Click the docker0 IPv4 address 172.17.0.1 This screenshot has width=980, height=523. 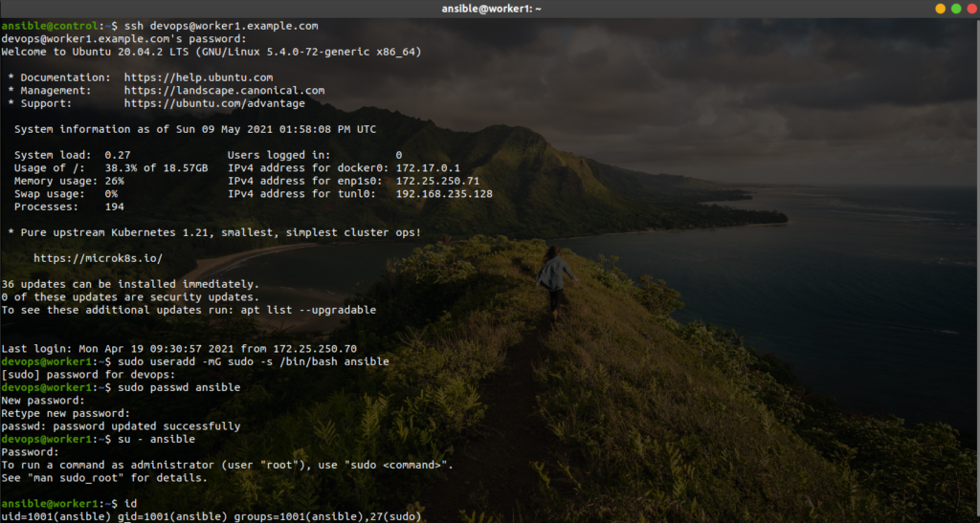coord(428,168)
